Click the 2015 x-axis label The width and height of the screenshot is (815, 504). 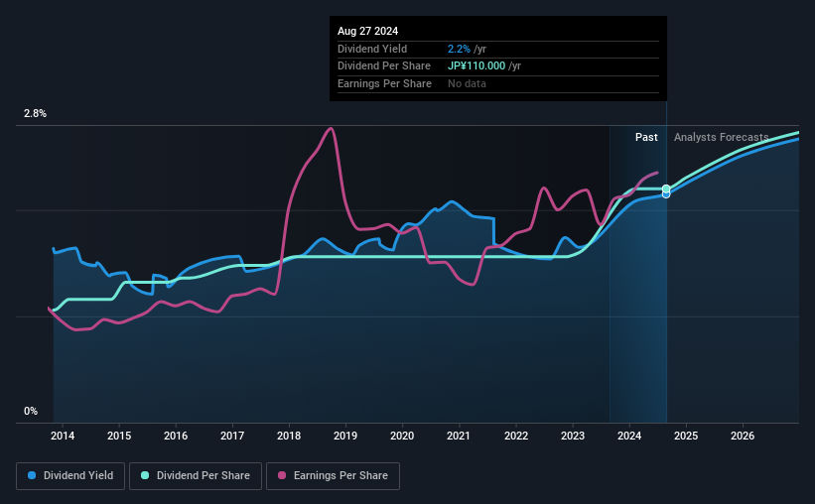119,436
